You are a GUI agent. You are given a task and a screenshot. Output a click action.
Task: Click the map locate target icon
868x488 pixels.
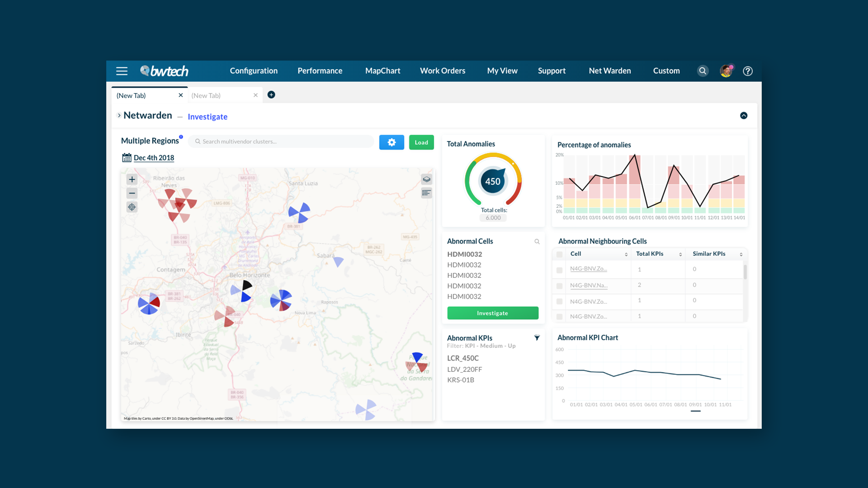pos(132,207)
